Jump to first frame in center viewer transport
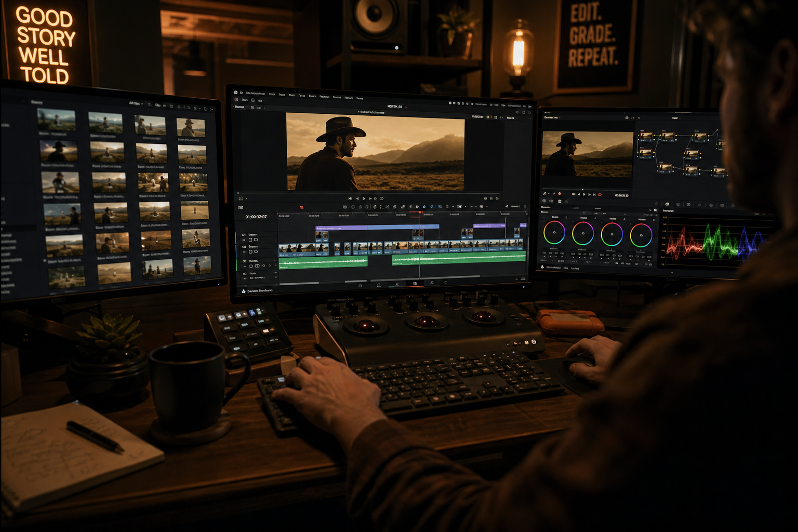Screen dimensions: 798x532 [350, 198]
